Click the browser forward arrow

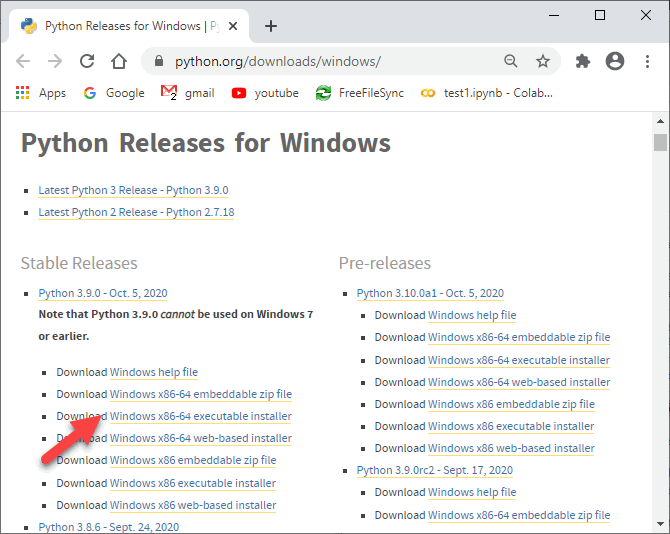(x=55, y=62)
